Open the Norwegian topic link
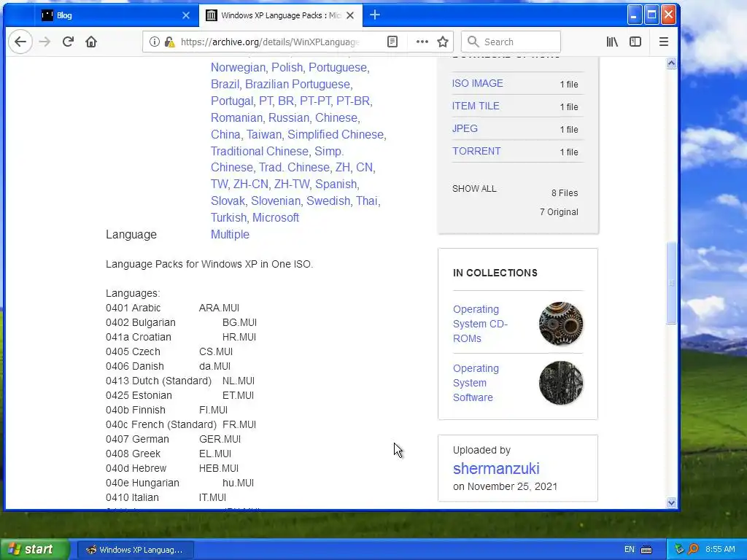The height and width of the screenshot is (560, 747). pos(238,68)
